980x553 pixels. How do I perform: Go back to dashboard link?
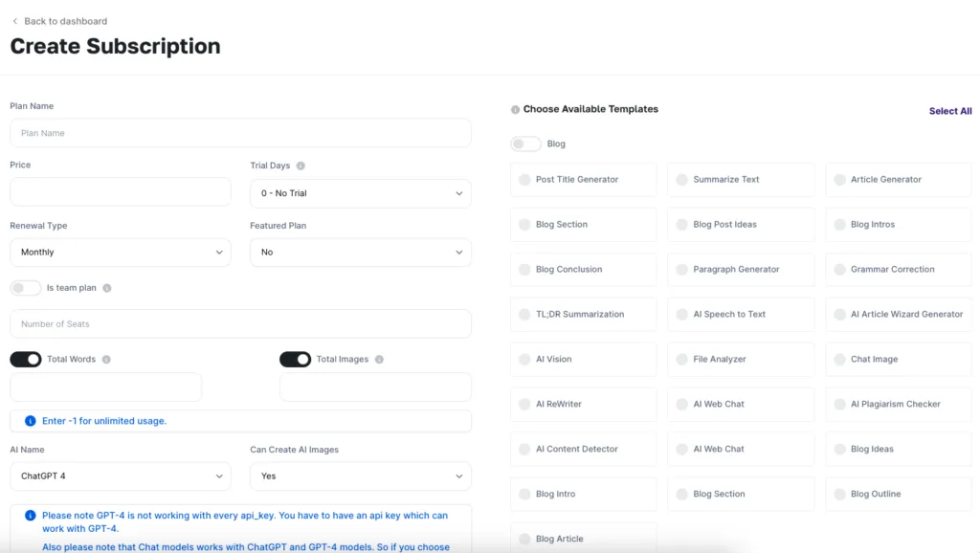point(66,21)
